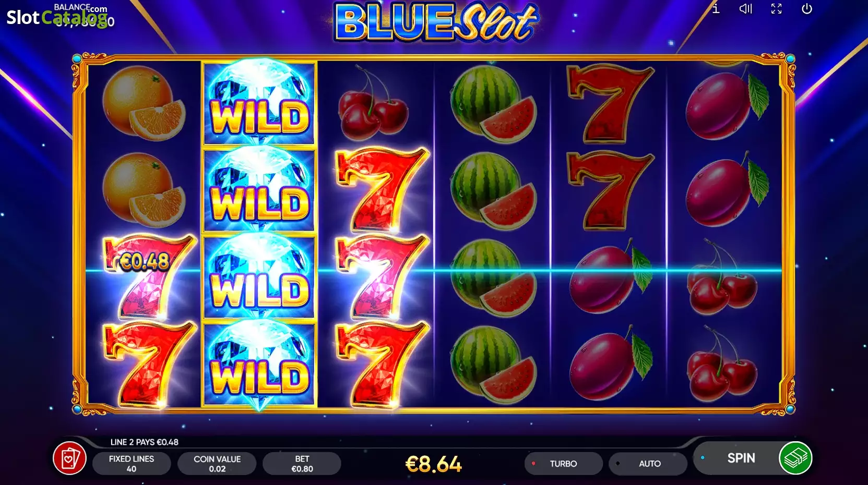The width and height of the screenshot is (868, 485).
Task: Click the Blue Slot title logo
Action: click(x=435, y=22)
